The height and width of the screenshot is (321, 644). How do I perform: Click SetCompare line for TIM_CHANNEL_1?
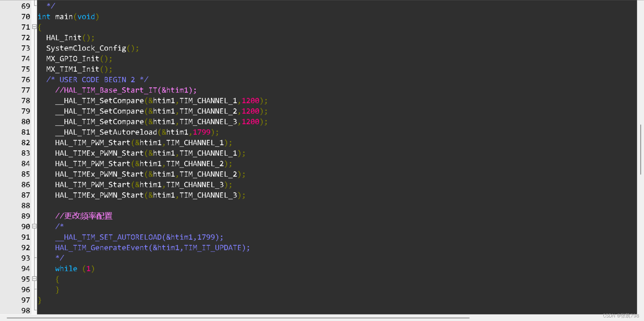[x=161, y=101]
